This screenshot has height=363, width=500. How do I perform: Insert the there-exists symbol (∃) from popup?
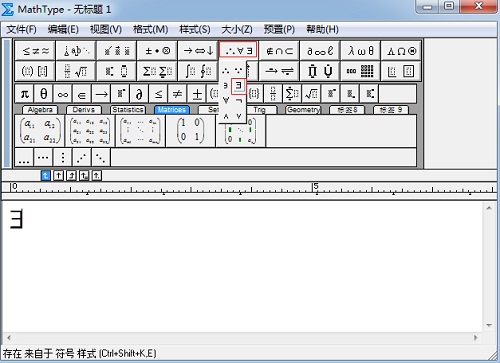(x=238, y=86)
